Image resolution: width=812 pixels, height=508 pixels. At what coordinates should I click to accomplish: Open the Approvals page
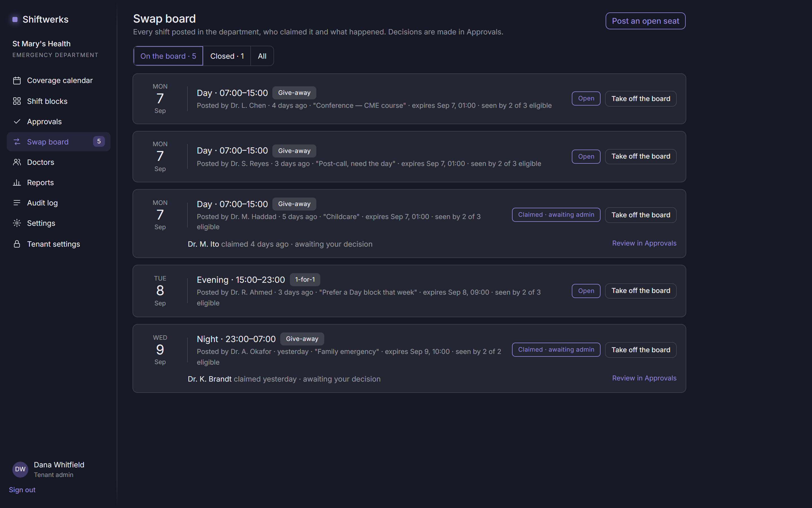coord(58,122)
